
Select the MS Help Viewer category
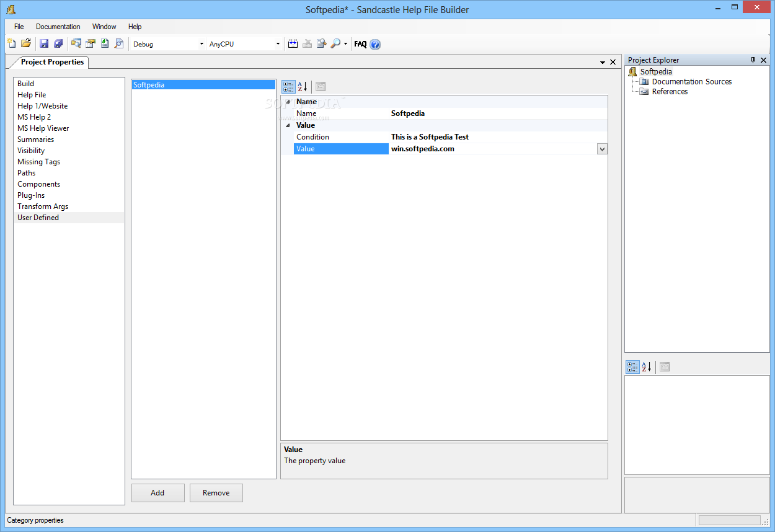[69, 128]
